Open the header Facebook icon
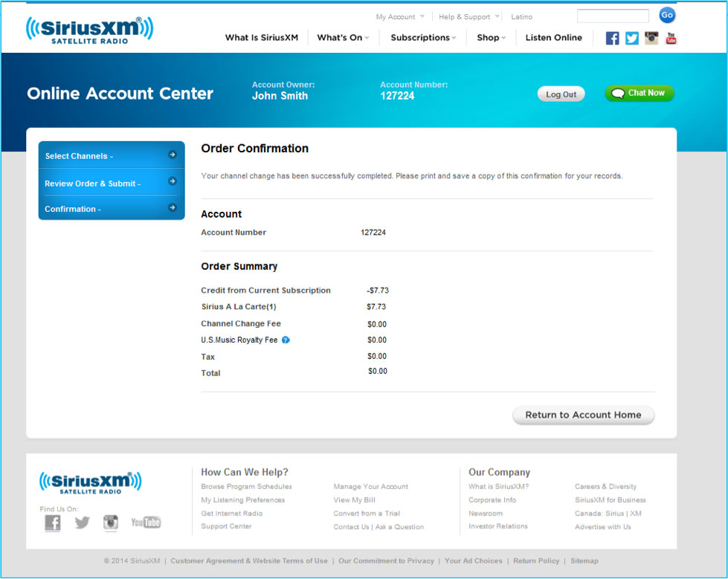The width and height of the screenshot is (728, 579). pos(612,38)
